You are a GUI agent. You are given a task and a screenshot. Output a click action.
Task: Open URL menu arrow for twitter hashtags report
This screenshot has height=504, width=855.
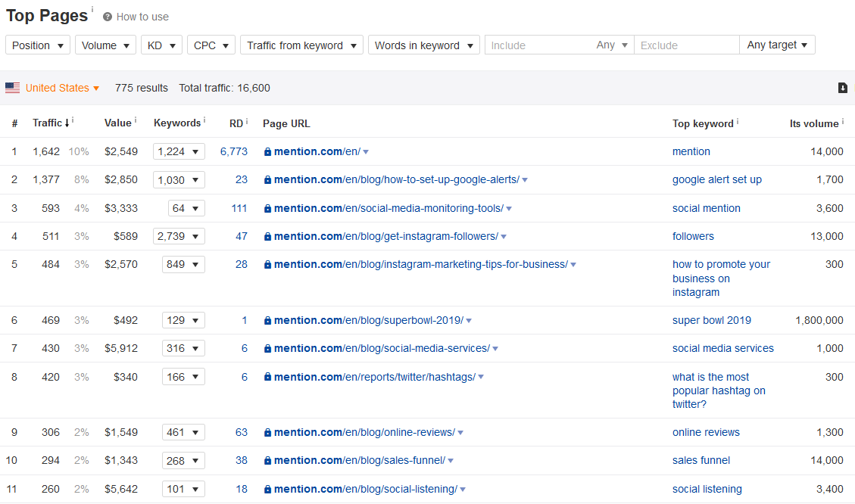point(481,377)
